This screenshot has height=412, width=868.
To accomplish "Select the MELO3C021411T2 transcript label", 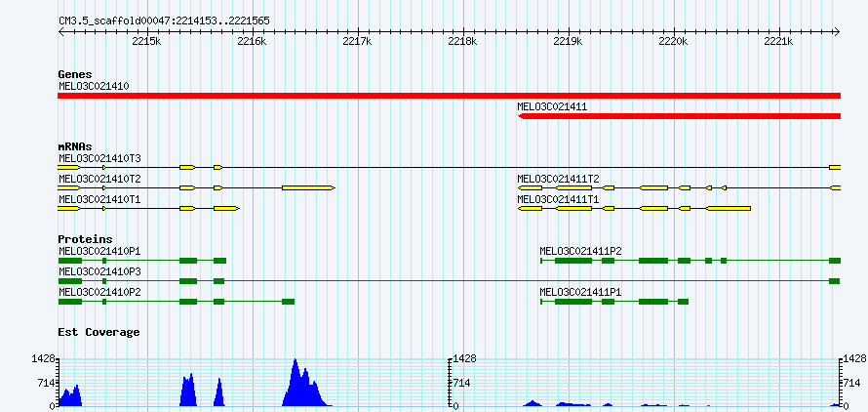I will tap(558, 179).
